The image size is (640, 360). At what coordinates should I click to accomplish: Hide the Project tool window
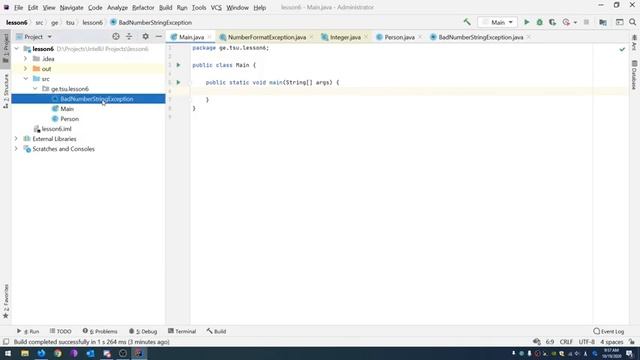point(159,37)
